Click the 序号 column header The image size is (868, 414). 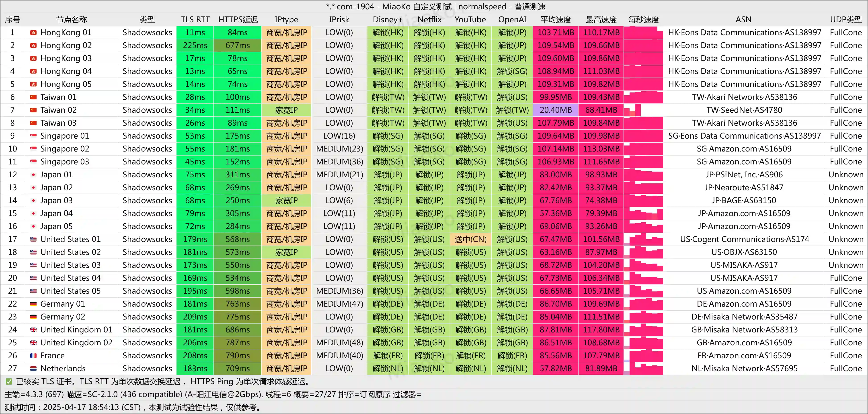pyautogui.click(x=12, y=20)
